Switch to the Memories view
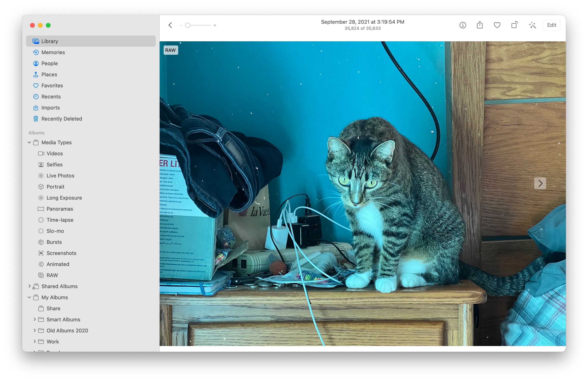Image resolution: width=588 pixels, height=381 pixels. [x=53, y=52]
